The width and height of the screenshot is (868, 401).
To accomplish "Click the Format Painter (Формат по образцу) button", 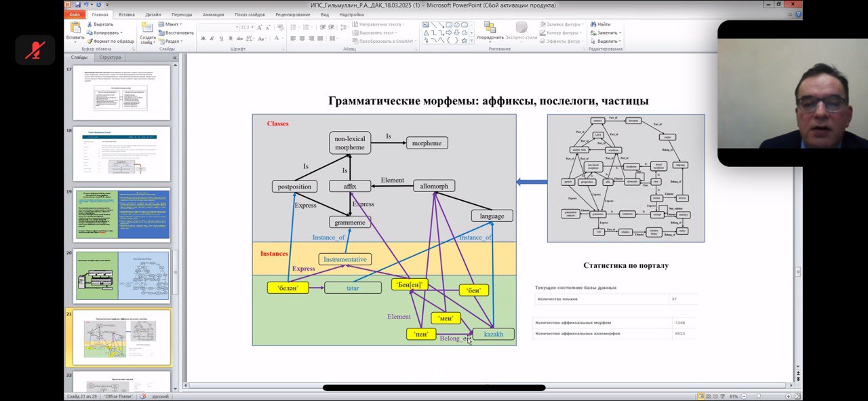I will pyautogui.click(x=111, y=41).
